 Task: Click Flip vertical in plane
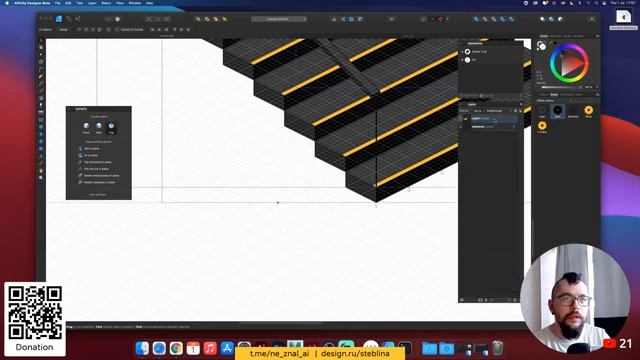96,169
